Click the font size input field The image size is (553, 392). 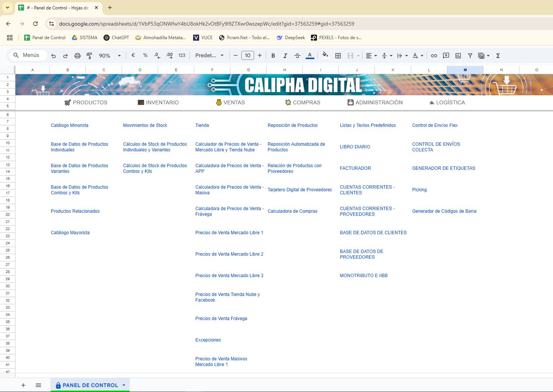click(x=247, y=56)
